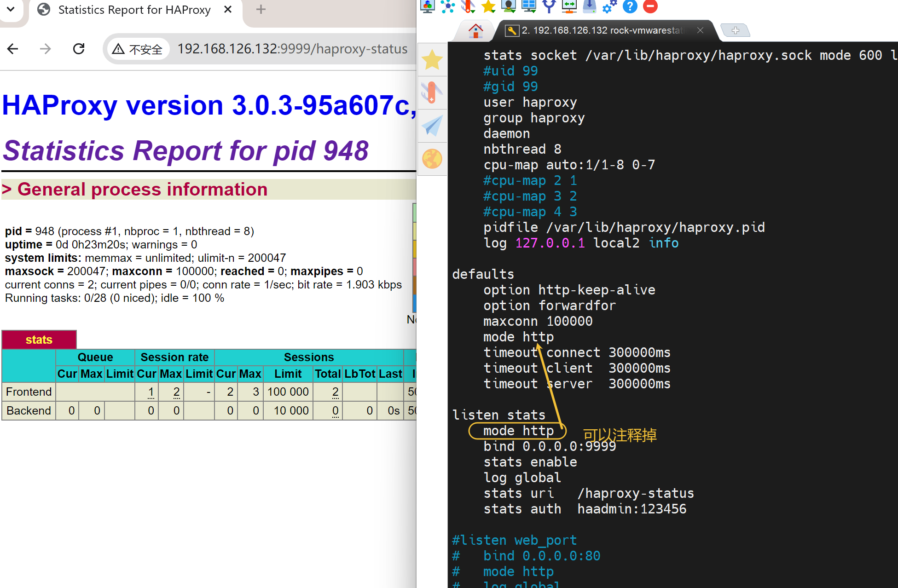Reload the haproxy-status page

79,49
